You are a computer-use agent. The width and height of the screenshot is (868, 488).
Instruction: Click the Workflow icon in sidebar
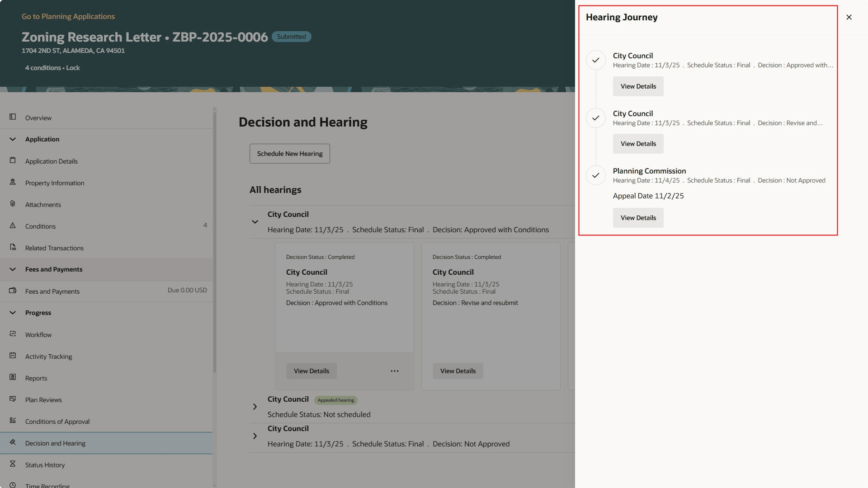click(x=13, y=334)
